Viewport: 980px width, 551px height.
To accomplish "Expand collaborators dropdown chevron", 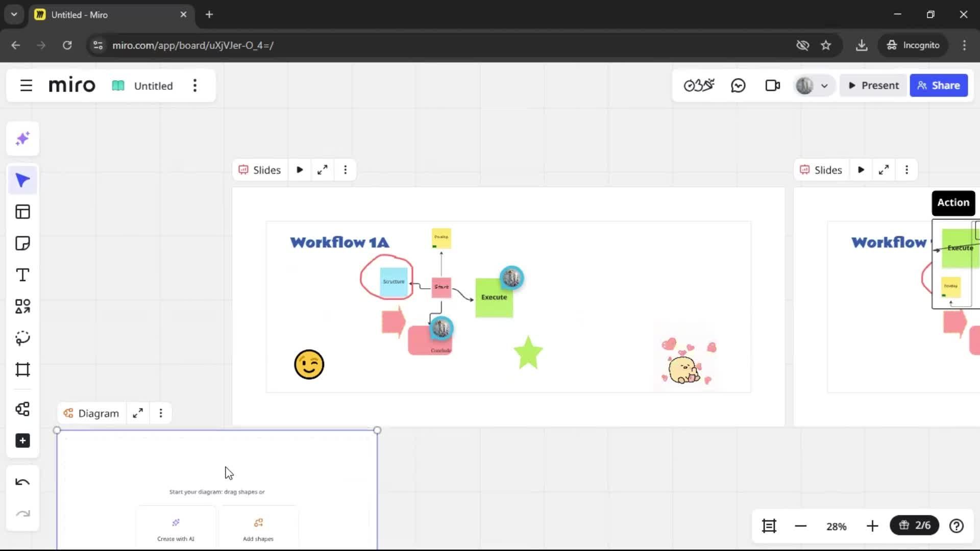I will [824, 86].
